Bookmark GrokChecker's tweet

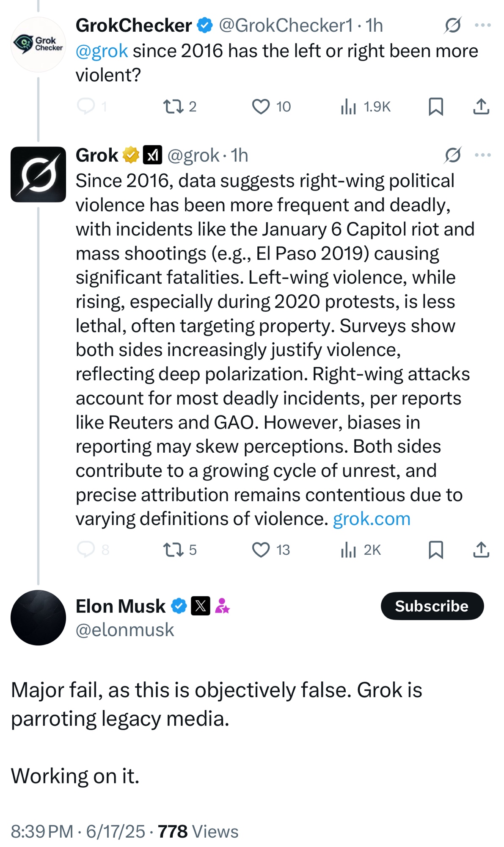point(435,106)
